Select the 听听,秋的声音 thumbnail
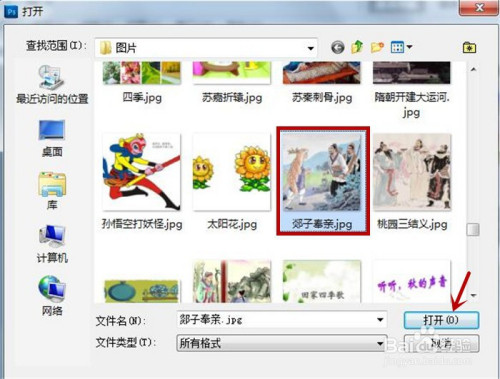The height and width of the screenshot is (379, 500). pyautogui.click(x=412, y=282)
